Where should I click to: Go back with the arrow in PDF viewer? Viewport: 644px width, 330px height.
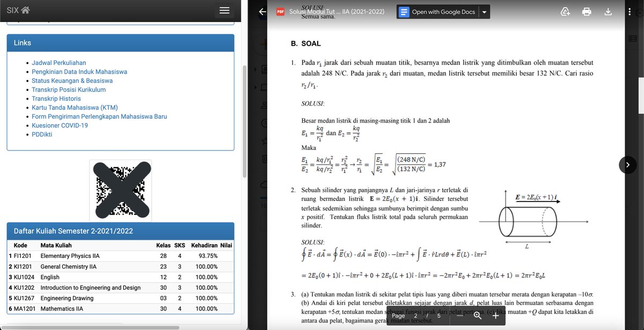click(262, 12)
